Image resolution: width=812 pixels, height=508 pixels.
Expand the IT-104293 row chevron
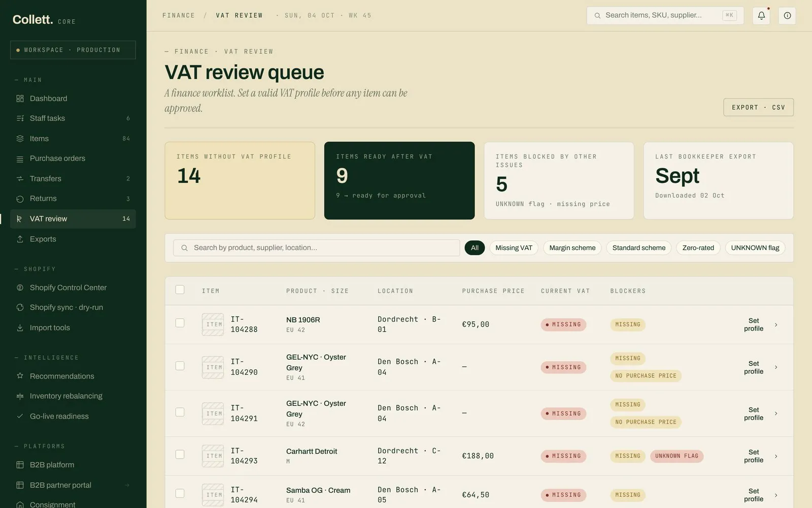pos(776,456)
